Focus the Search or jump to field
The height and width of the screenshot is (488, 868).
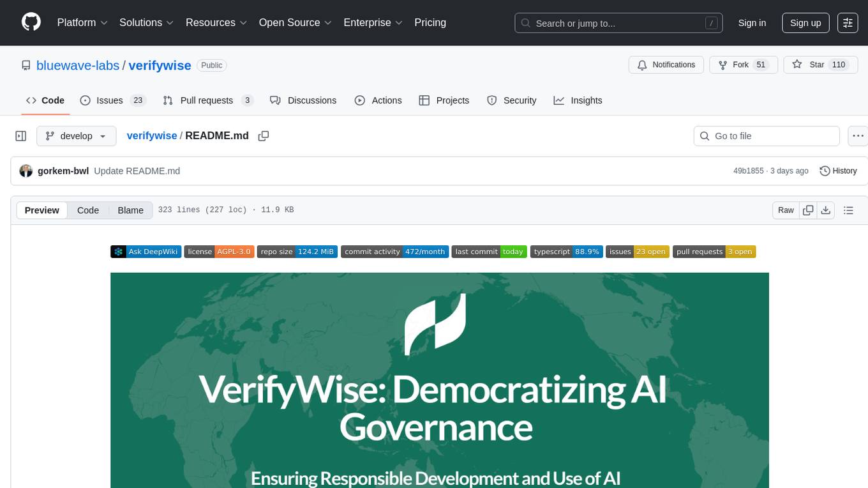618,23
